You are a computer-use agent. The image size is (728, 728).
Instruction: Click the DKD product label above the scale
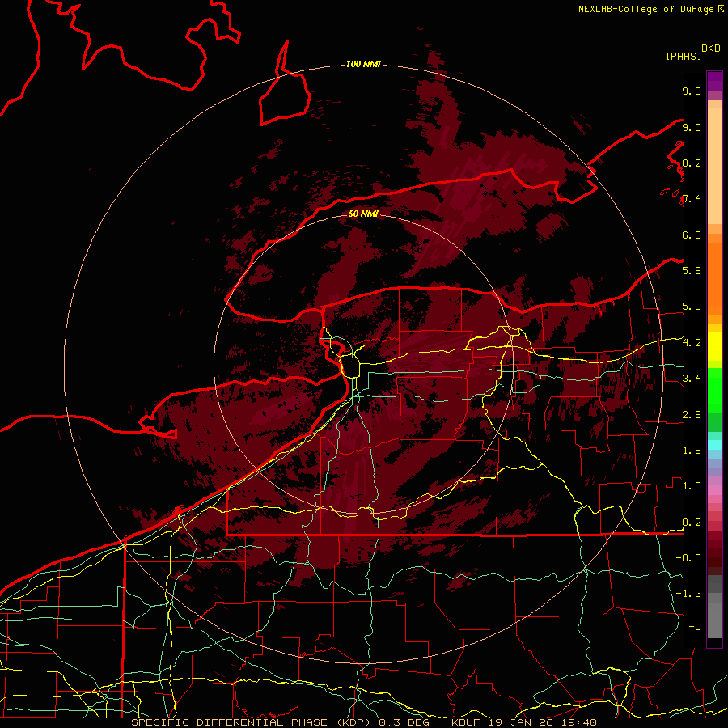711,49
